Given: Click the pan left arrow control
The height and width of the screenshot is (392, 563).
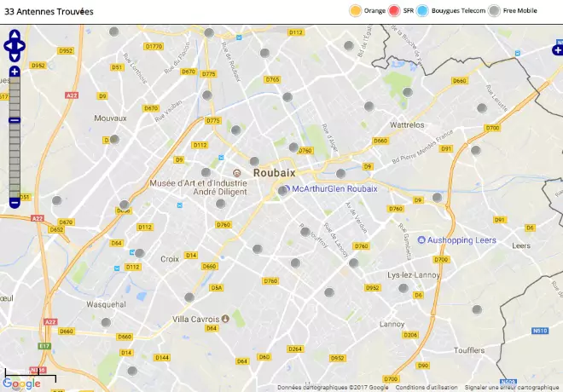Looking at the screenshot, I should [9, 46].
